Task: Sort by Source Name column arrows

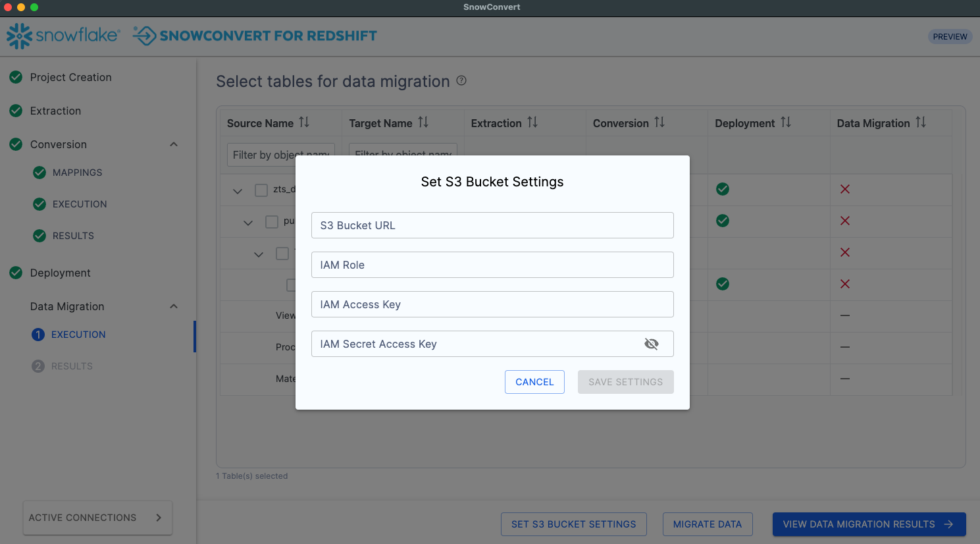Action: pyautogui.click(x=304, y=122)
